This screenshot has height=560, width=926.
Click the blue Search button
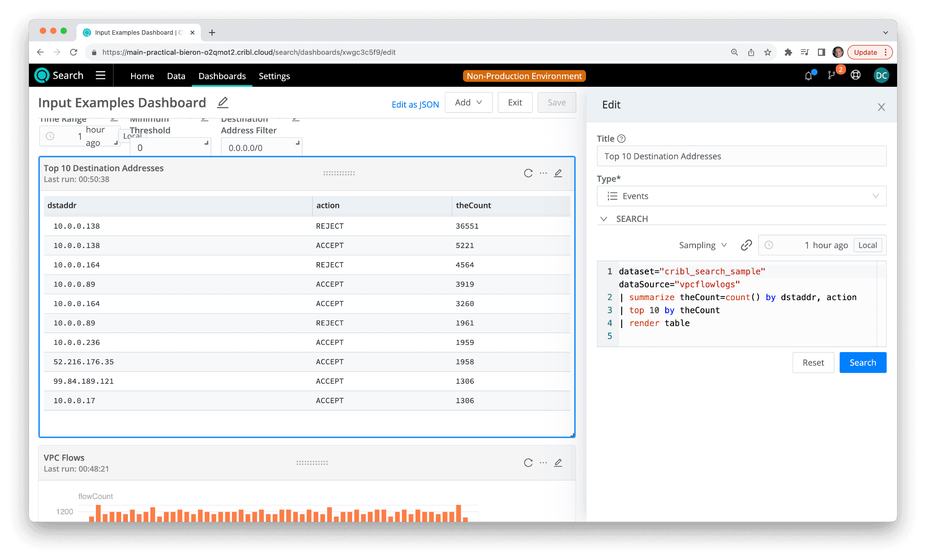862,362
